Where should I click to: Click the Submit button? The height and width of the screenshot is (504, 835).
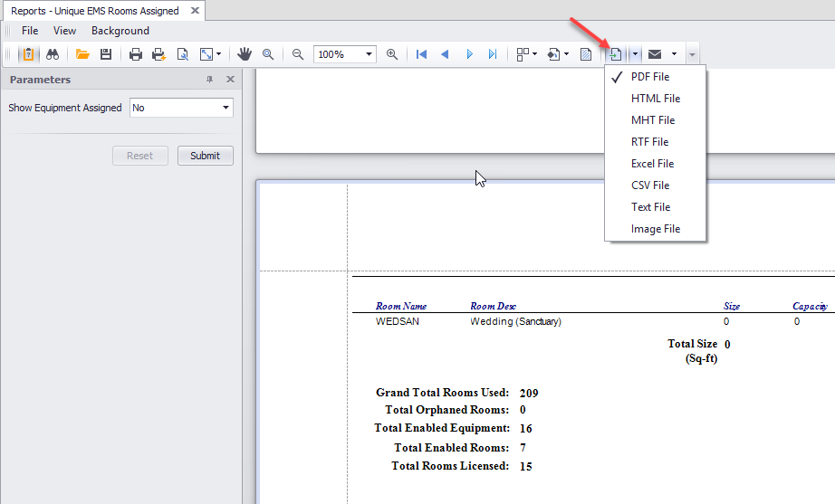[x=205, y=156]
